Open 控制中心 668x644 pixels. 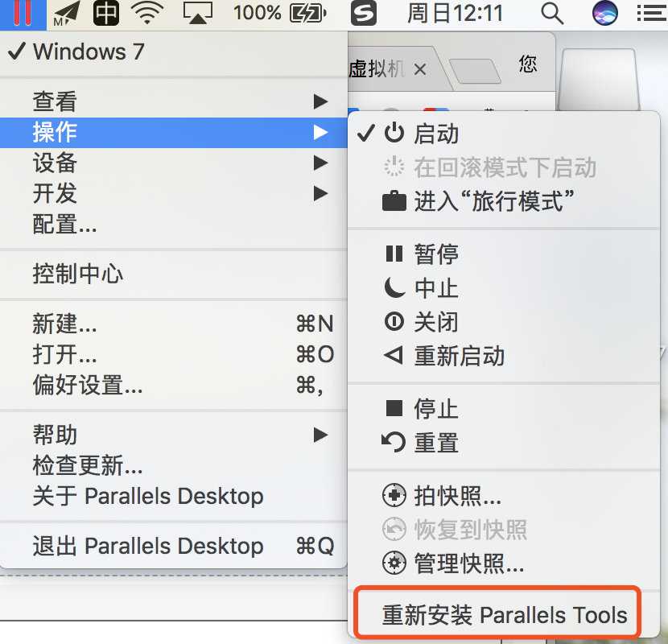tap(174, 274)
